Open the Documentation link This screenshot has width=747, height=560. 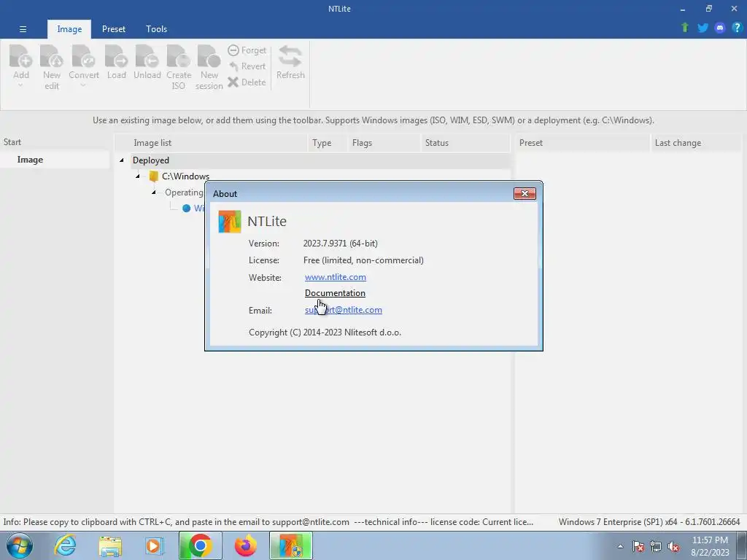click(x=335, y=293)
